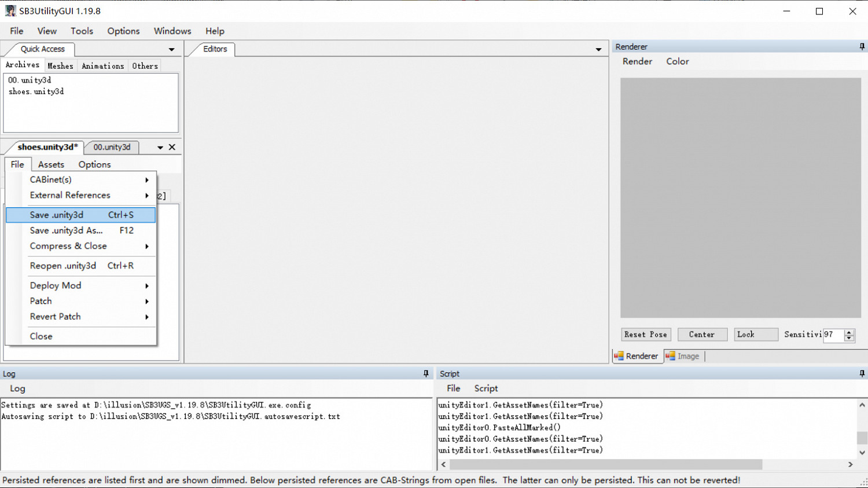Open document list dropdown next to 00.unity3d tab

pyautogui.click(x=160, y=148)
